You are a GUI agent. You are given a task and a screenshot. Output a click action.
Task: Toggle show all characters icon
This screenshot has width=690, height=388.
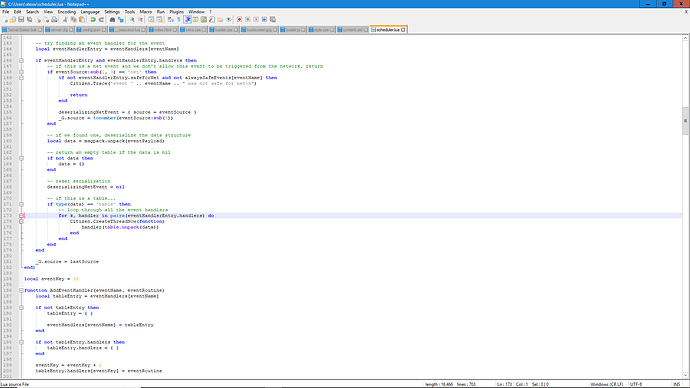click(x=179, y=19)
